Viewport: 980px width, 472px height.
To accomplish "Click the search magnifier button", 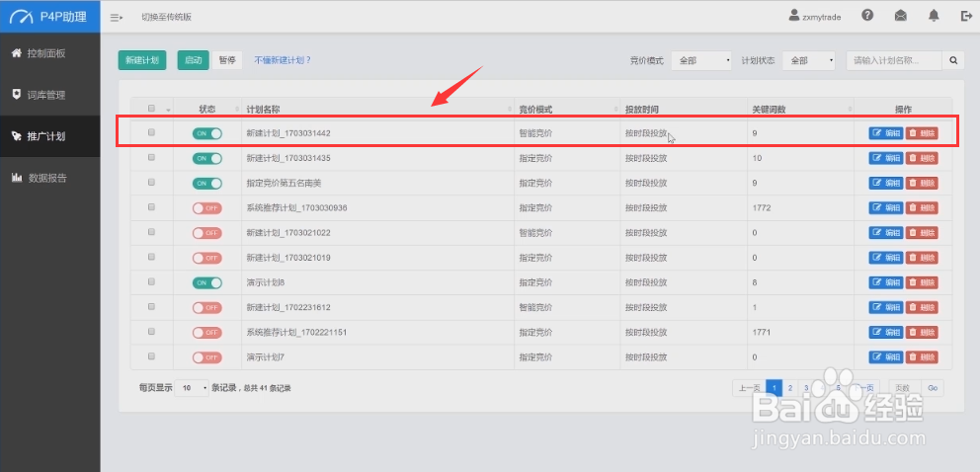I will pyautogui.click(x=953, y=60).
